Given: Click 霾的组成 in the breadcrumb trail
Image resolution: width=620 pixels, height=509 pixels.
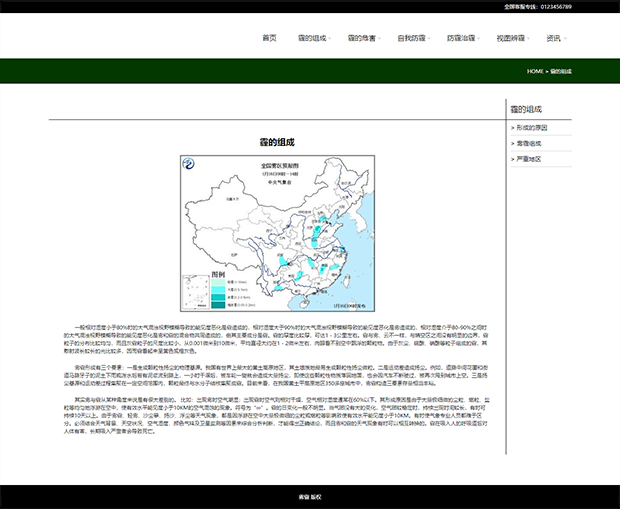Looking at the screenshot, I should tap(561, 72).
